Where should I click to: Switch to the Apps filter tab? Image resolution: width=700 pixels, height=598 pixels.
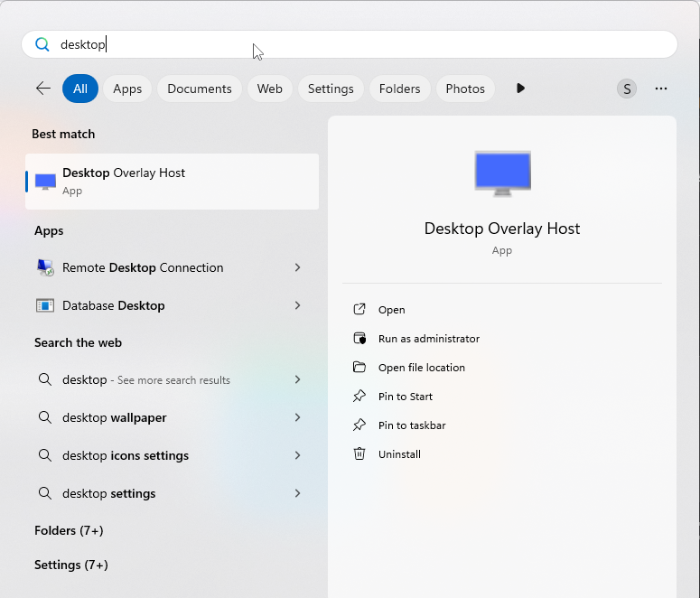tap(127, 89)
